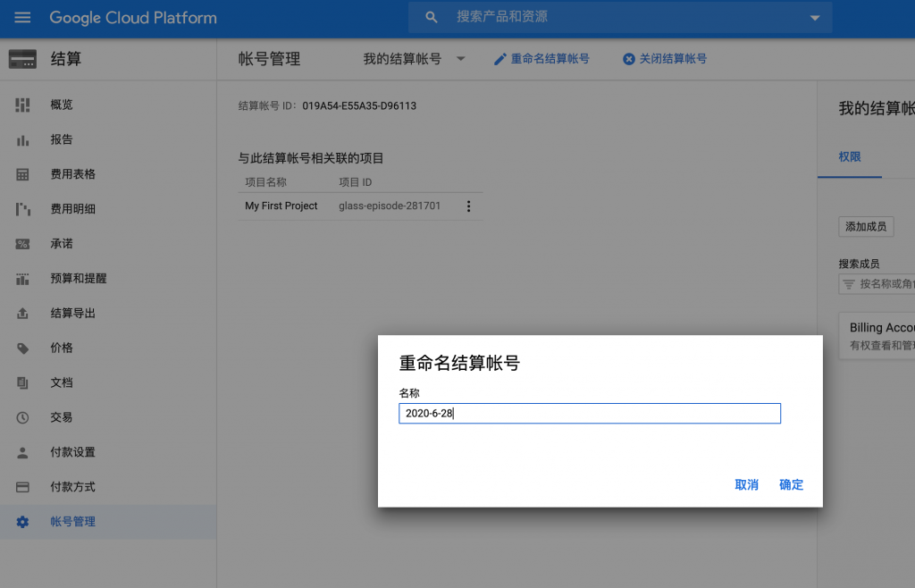Expand 我的结算帐号 account dropdown

point(414,59)
